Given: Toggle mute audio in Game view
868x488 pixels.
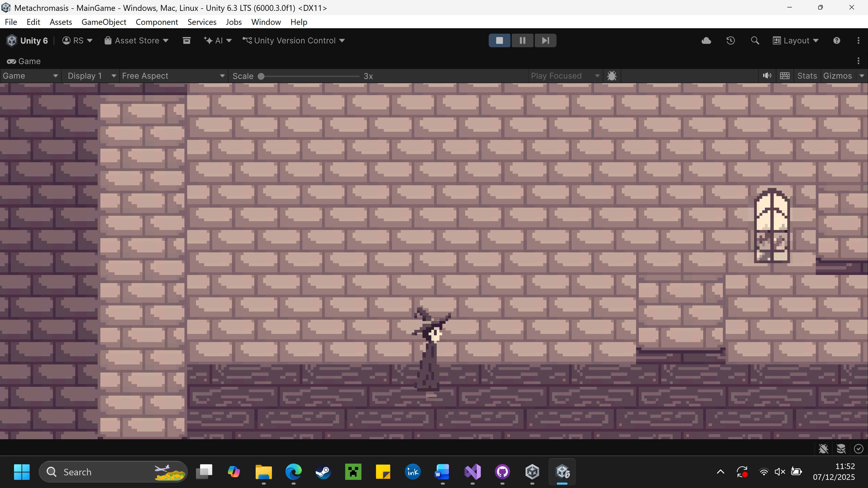Looking at the screenshot, I should tap(767, 76).
